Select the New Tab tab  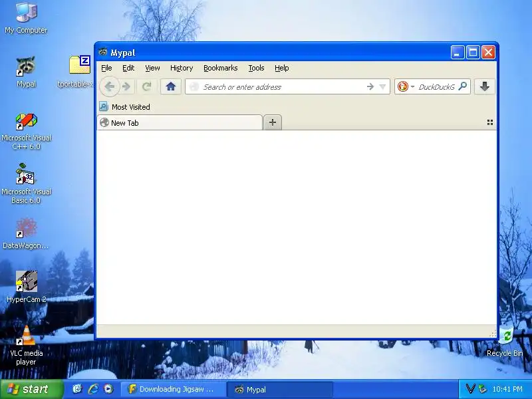point(180,122)
